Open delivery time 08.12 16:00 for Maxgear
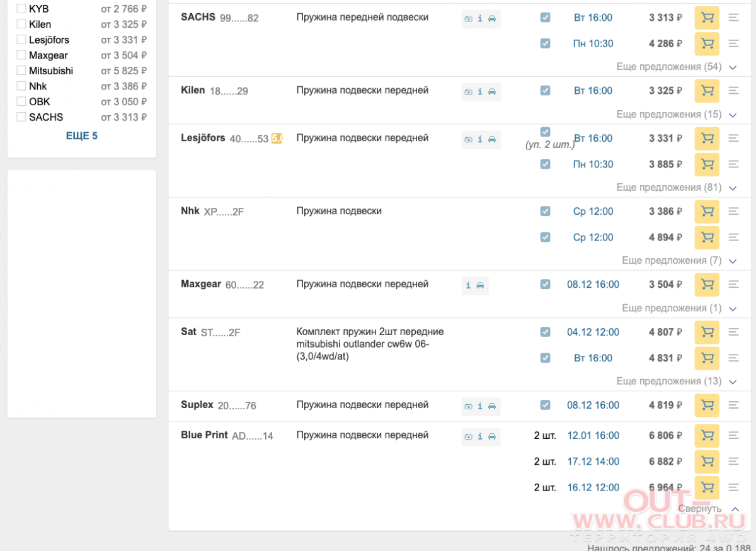This screenshot has height=551, width=756. point(593,285)
